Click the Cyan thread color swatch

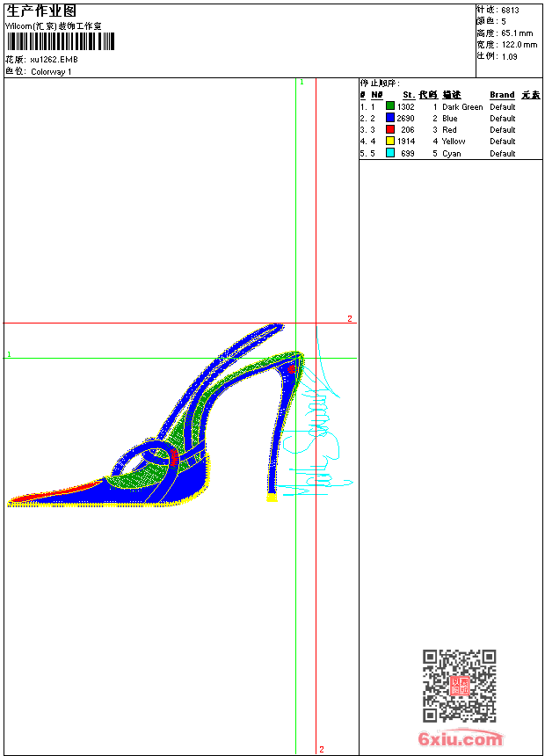pos(390,153)
